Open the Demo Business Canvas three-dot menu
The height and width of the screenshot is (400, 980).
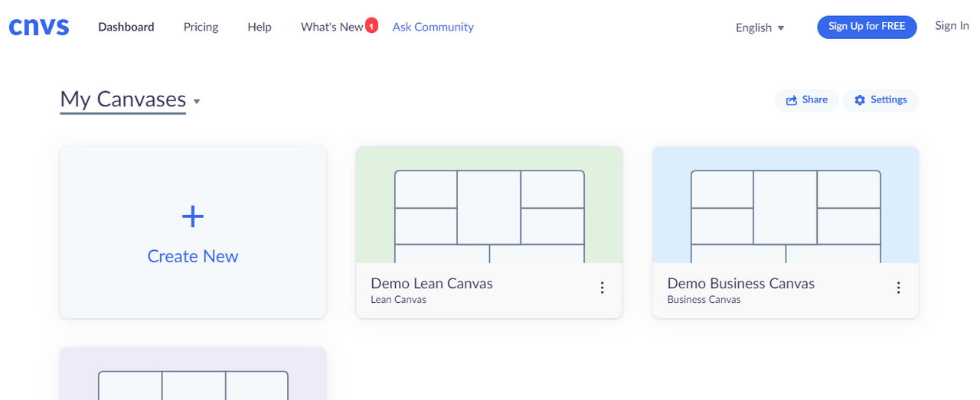tap(898, 288)
